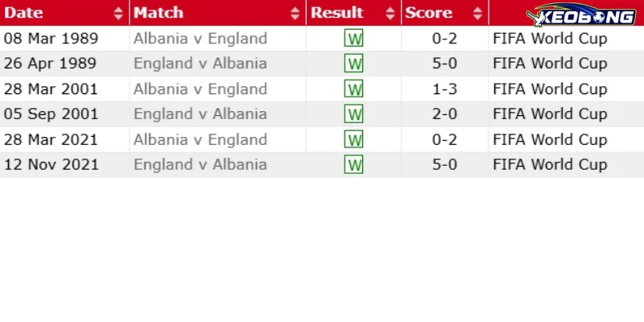Sort table by Match column arrows
The width and height of the screenshot is (644, 322).
point(295,13)
